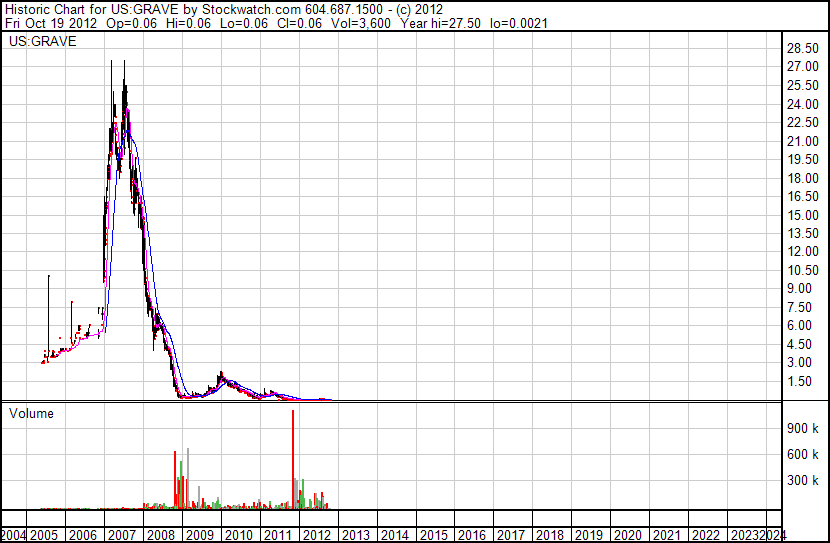830x543 pixels.
Task: Click the gray volume spike in early 2009
Action: coord(188,478)
